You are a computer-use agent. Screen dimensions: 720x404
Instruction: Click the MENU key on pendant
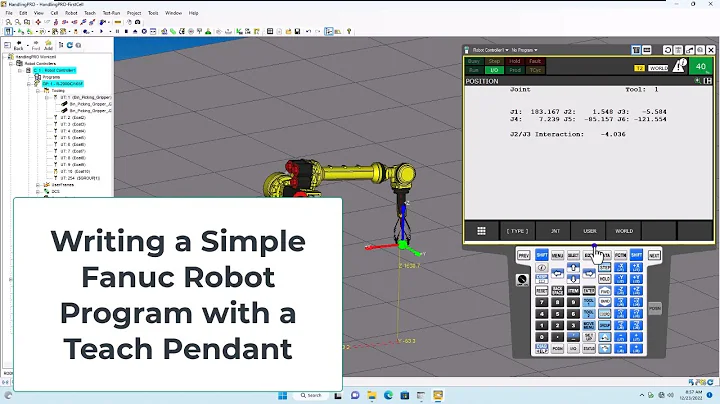pyautogui.click(x=557, y=255)
